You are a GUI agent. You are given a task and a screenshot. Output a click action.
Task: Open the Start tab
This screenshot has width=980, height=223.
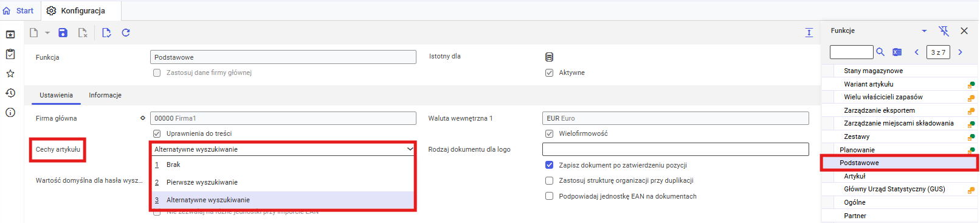click(x=19, y=10)
